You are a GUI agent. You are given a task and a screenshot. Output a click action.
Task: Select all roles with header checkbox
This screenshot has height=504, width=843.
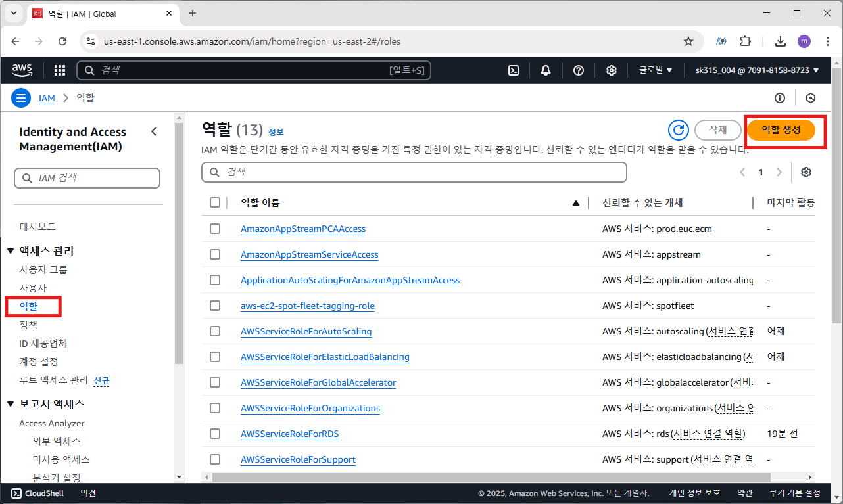coord(215,202)
